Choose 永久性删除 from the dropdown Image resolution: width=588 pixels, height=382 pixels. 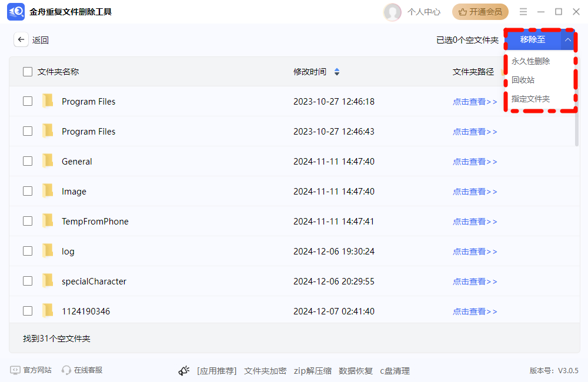(x=530, y=61)
